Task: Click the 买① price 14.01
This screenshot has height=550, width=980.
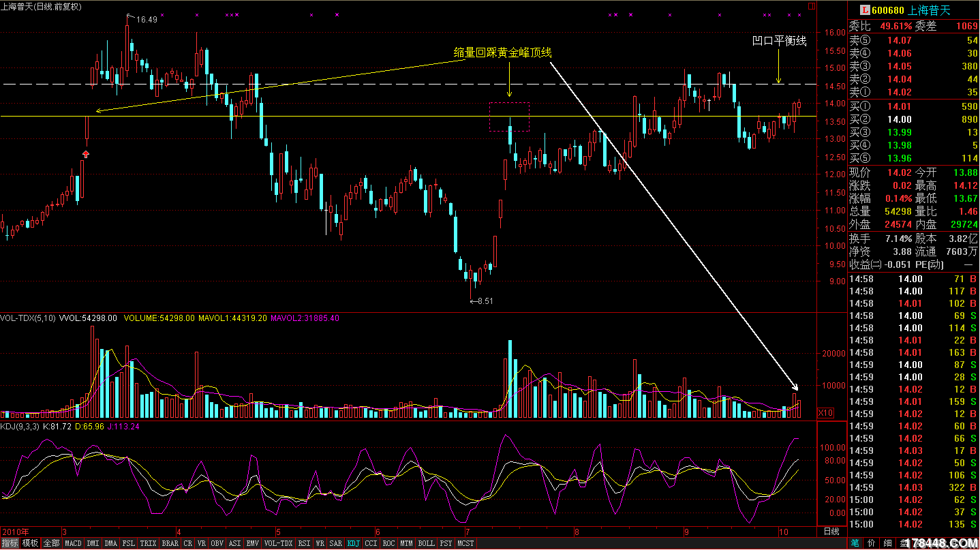Action: [x=899, y=106]
